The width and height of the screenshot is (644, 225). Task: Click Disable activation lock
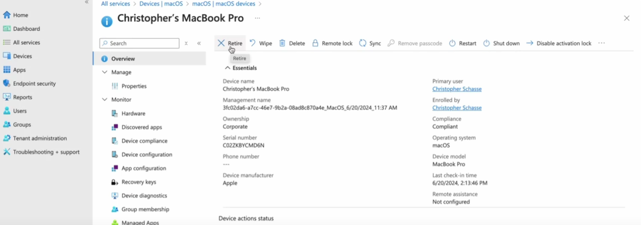pyautogui.click(x=559, y=43)
